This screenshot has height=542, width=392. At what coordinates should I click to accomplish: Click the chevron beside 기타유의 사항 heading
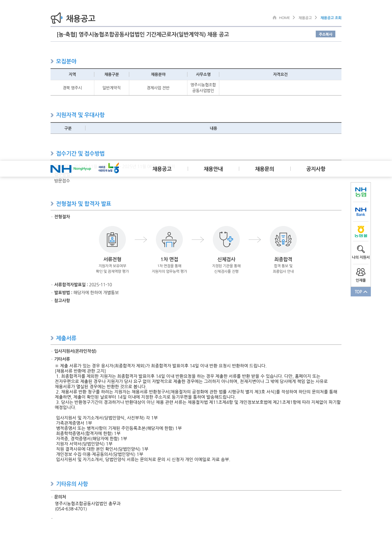click(x=52, y=484)
